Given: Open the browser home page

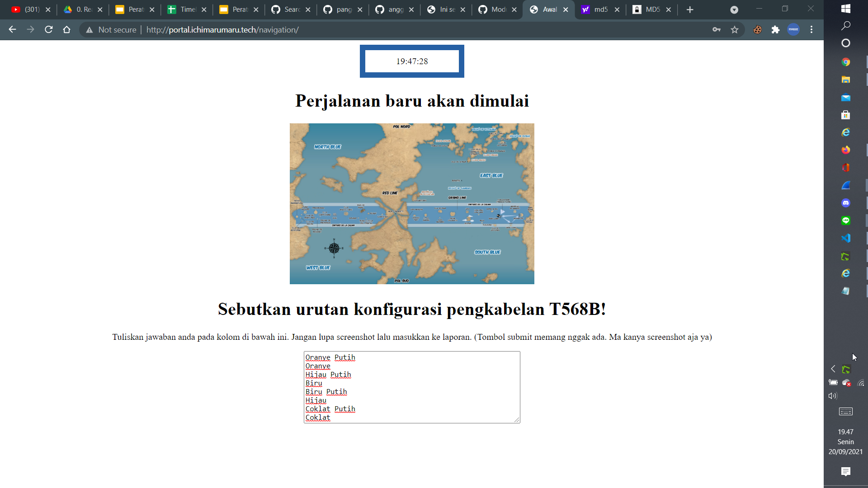Looking at the screenshot, I should [67, 30].
